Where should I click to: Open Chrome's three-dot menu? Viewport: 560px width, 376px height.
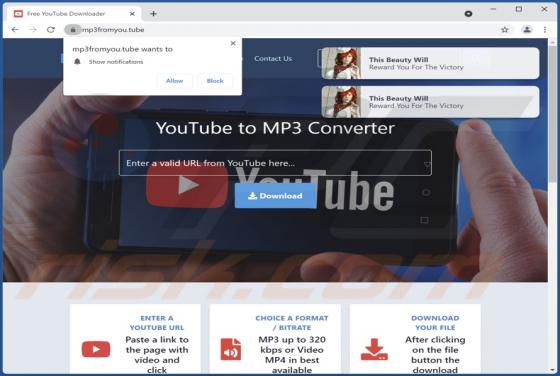(545, 30)
